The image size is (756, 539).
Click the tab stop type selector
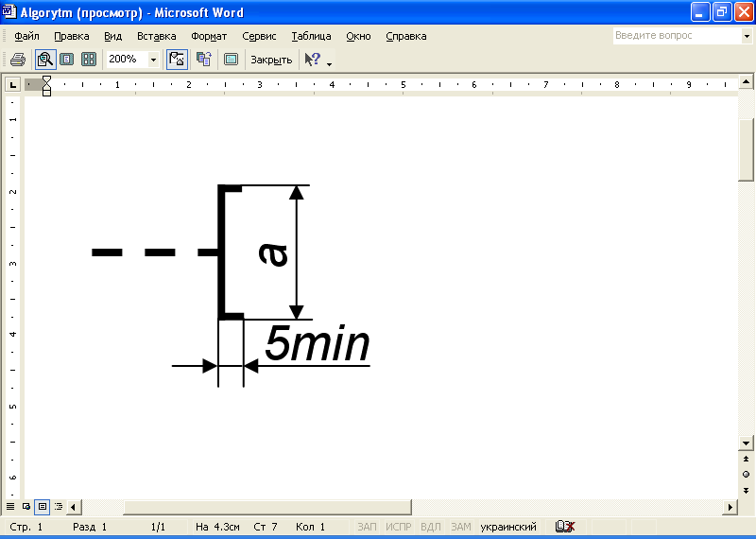(12, 85)
